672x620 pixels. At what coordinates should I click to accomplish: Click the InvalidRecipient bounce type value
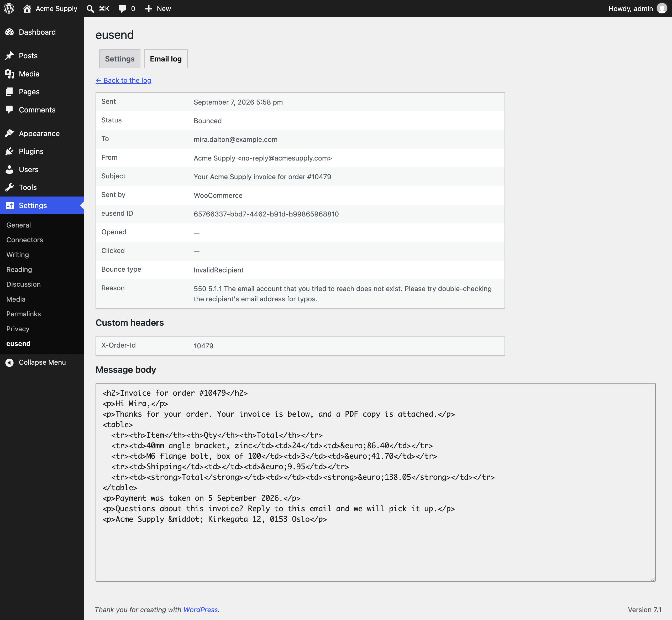tap(218, 270)
